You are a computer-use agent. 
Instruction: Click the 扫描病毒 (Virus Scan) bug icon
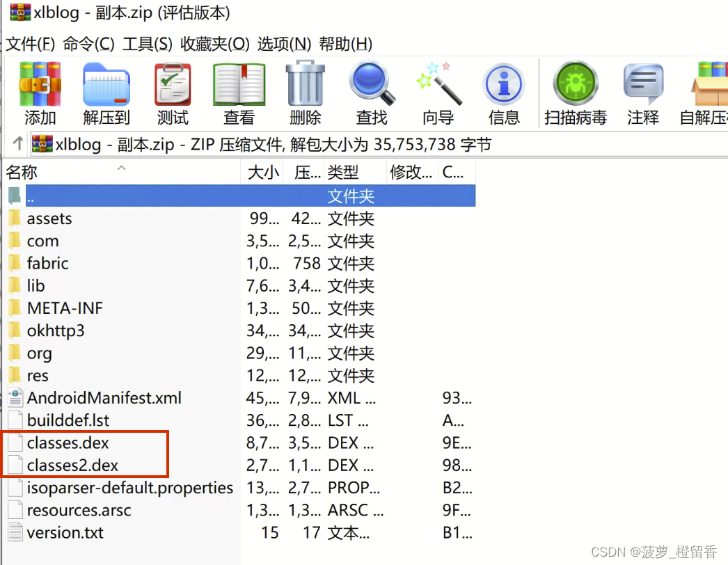coord(576,83)
